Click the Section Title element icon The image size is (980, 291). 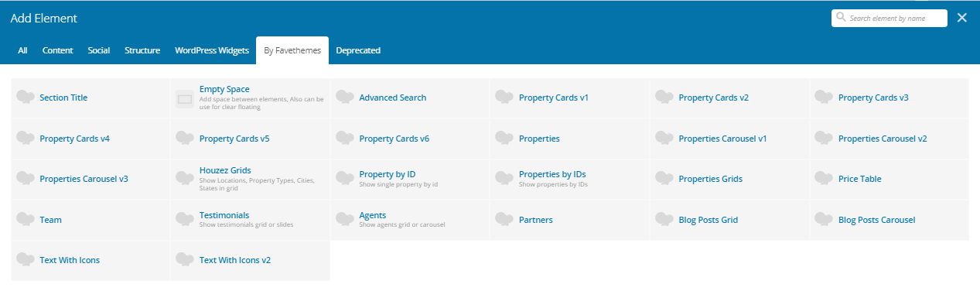(x=26, y=98)
